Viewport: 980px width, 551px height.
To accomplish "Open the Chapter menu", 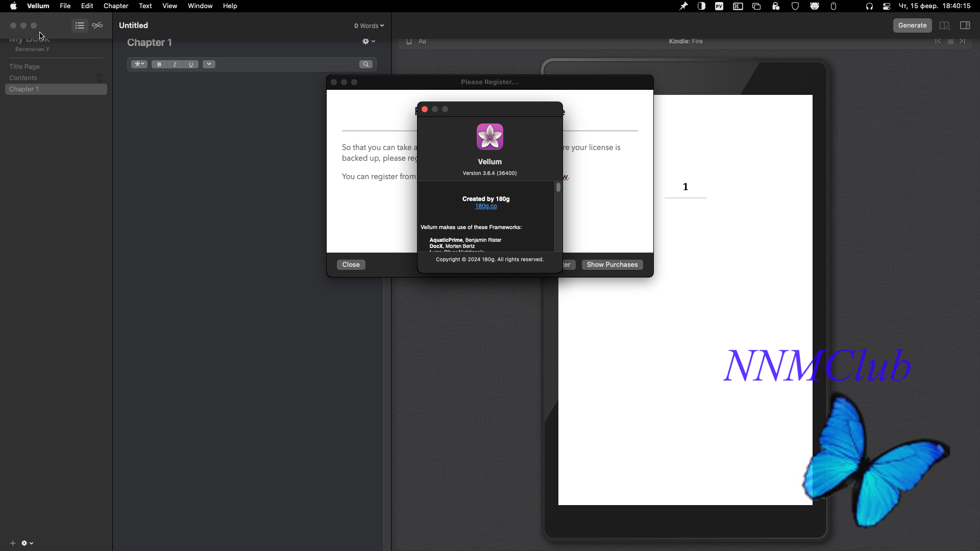I will point(116,6).
